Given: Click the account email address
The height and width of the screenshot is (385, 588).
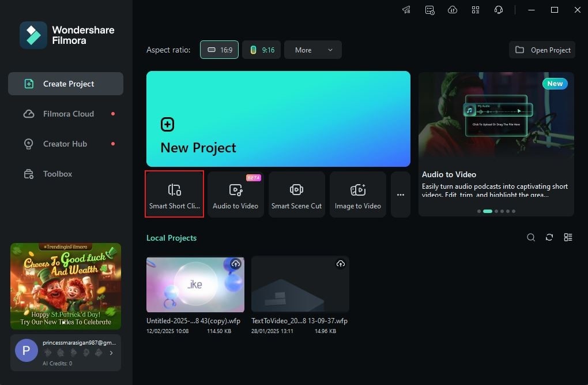Looking at the screenshot, I should coord(79,342).
